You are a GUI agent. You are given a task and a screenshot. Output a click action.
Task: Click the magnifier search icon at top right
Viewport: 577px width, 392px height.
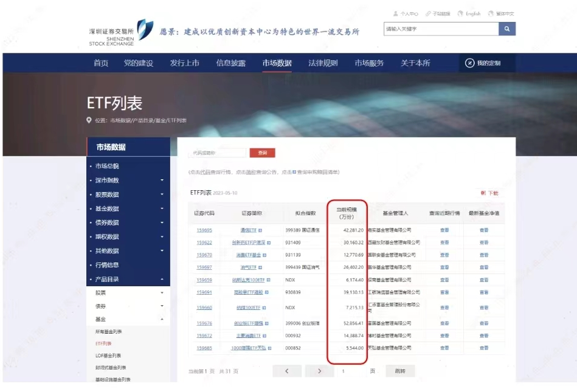506,29
